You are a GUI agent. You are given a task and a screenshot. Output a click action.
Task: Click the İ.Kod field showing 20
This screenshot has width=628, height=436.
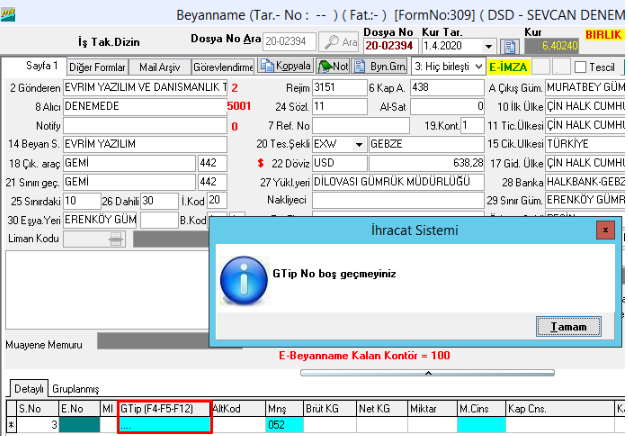pos(217,201)
